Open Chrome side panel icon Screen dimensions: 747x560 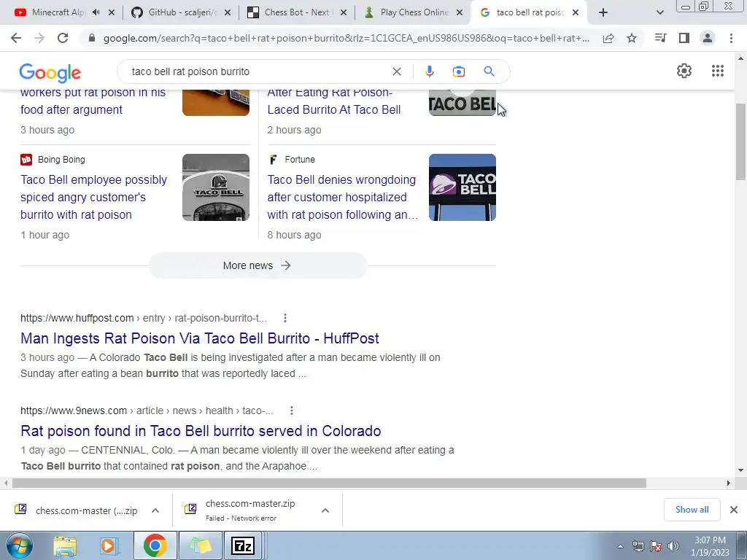click(x=684, y=38)
